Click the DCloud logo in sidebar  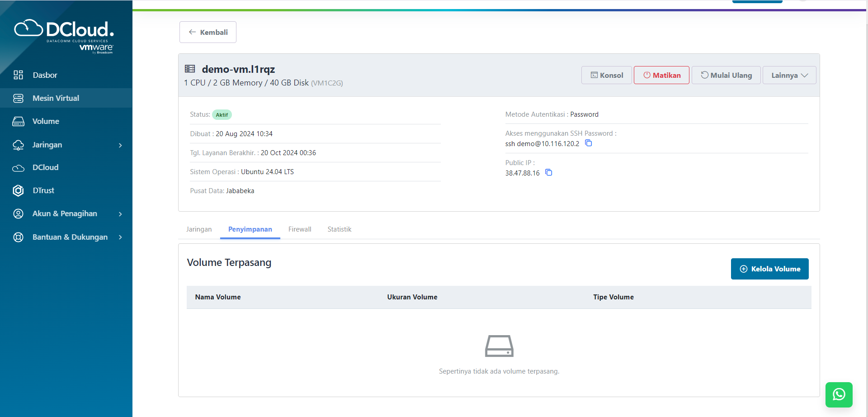(x=64, y=36)
